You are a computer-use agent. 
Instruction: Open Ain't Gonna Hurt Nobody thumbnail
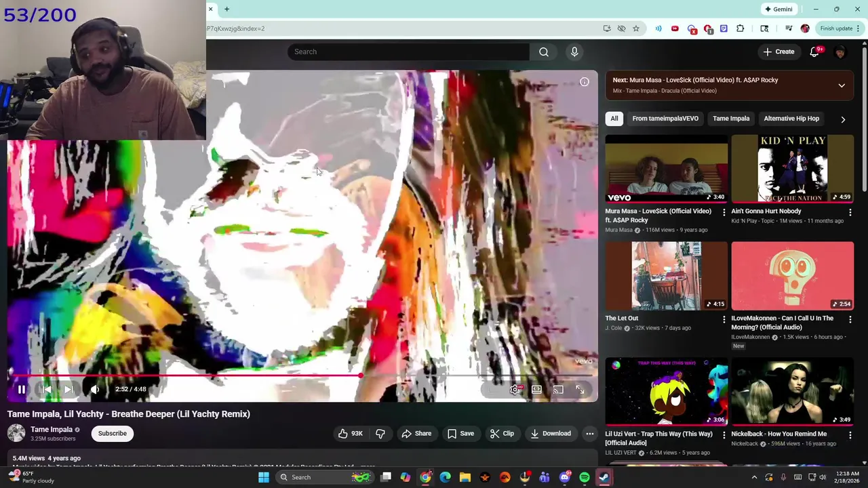coord(793,168)
